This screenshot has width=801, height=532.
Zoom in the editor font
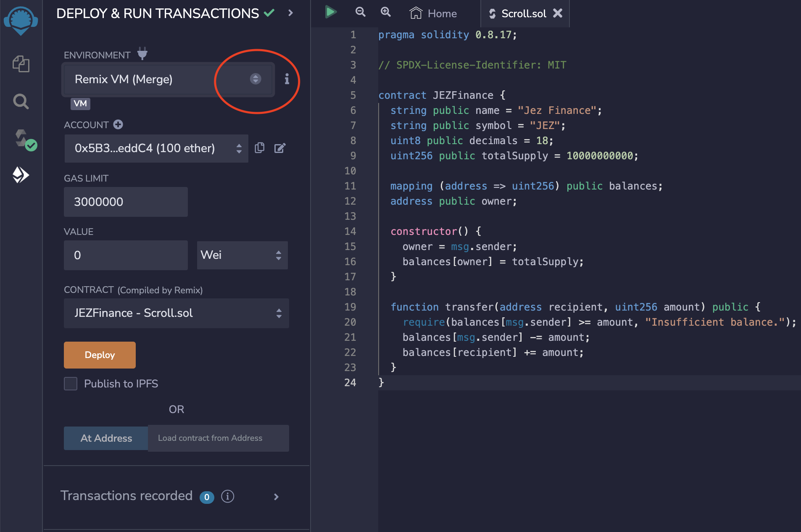point(386,12)
